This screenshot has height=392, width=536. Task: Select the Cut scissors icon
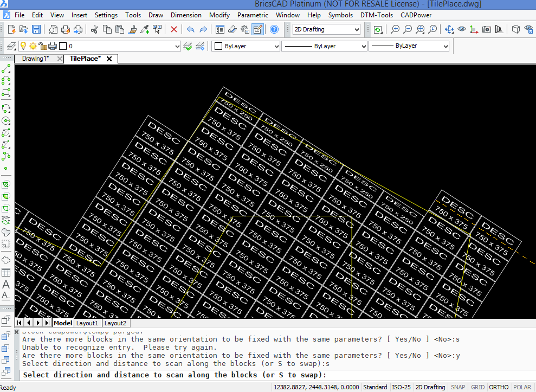pos(94,29)
